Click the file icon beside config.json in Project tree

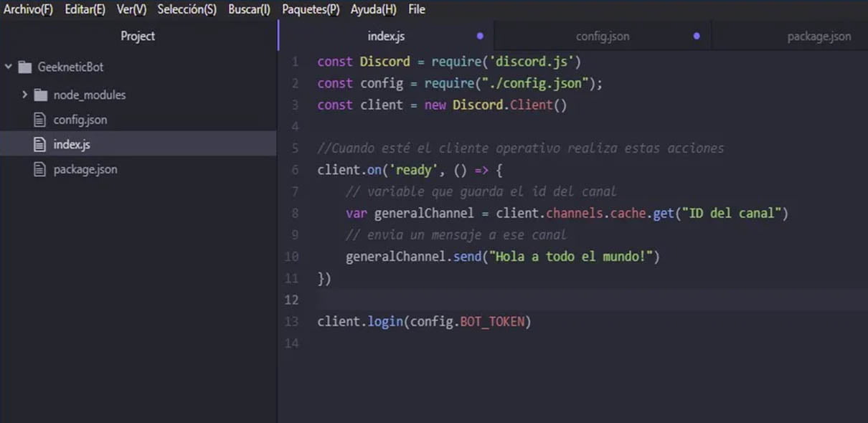(x=39, y=119)
